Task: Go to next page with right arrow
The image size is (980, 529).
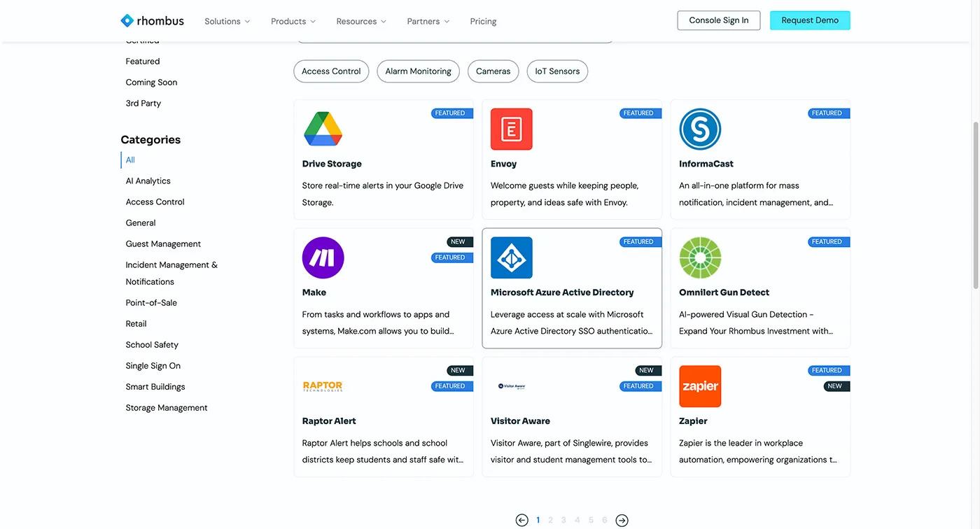Action: coord(622,520)
